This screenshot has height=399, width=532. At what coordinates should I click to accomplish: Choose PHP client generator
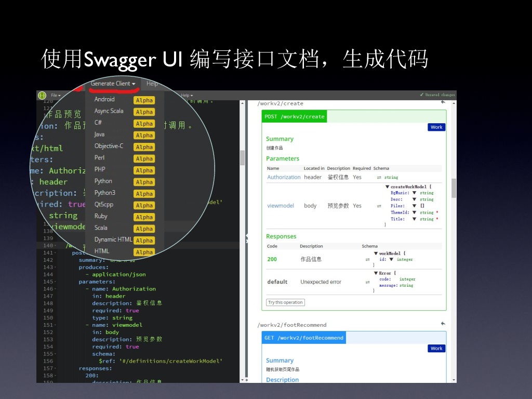click(x=100, y=169)
